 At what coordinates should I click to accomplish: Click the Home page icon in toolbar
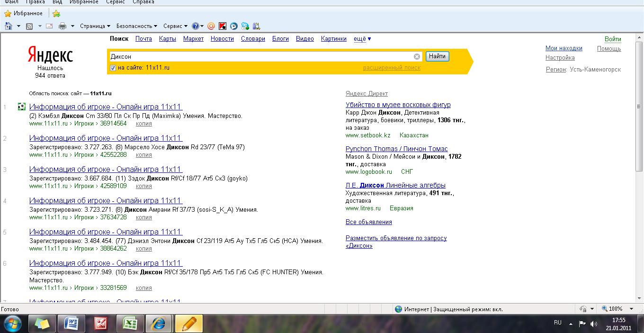8,26
